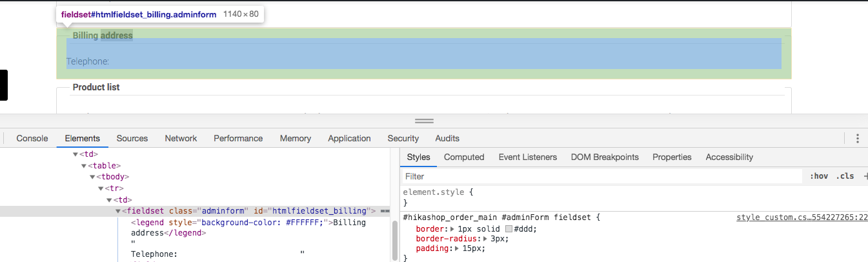Open the Network tab
868x262 pixels.
181,138
